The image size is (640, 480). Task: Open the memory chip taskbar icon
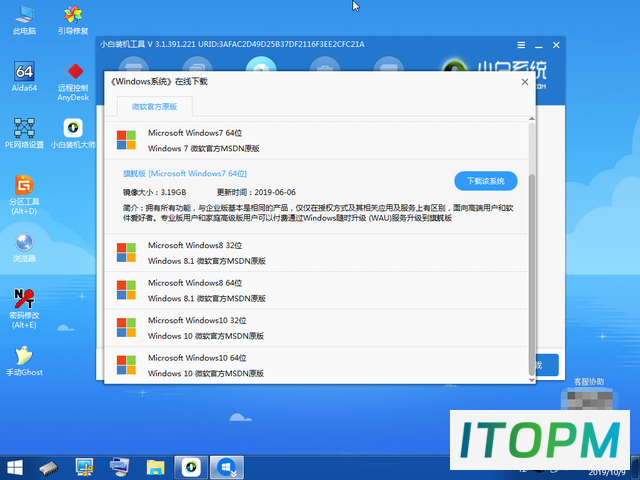(x=49, y=468)
